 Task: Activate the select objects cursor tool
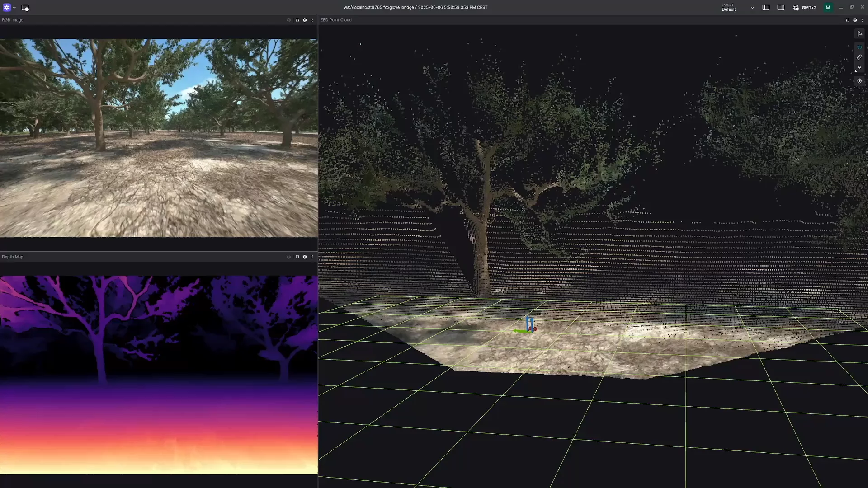point(859,34)
